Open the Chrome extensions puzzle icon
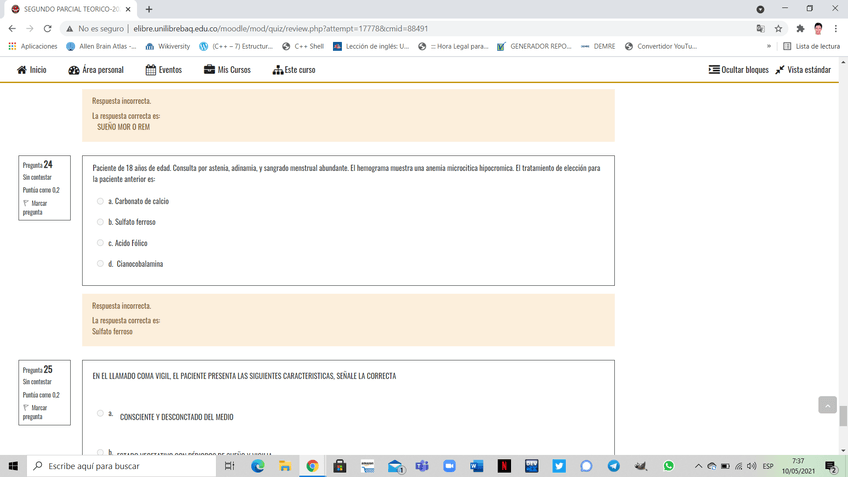Viewport: 848px width, 477px height. [800, 29]
